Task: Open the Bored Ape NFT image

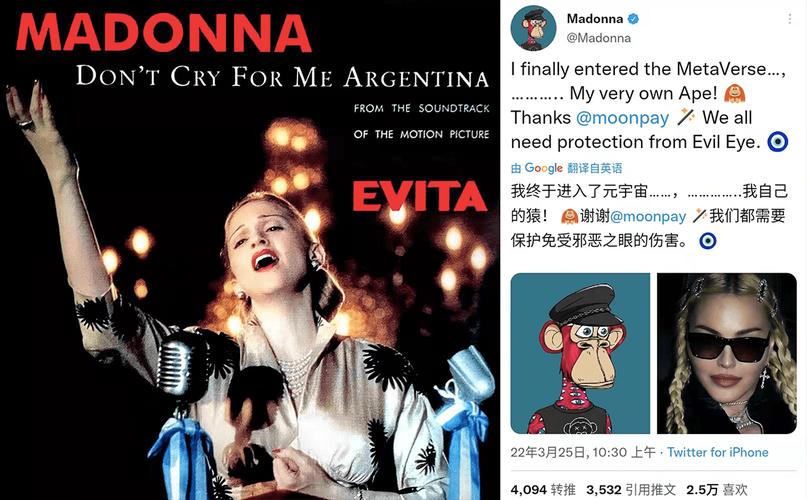Action: click(x=580, y=353)
